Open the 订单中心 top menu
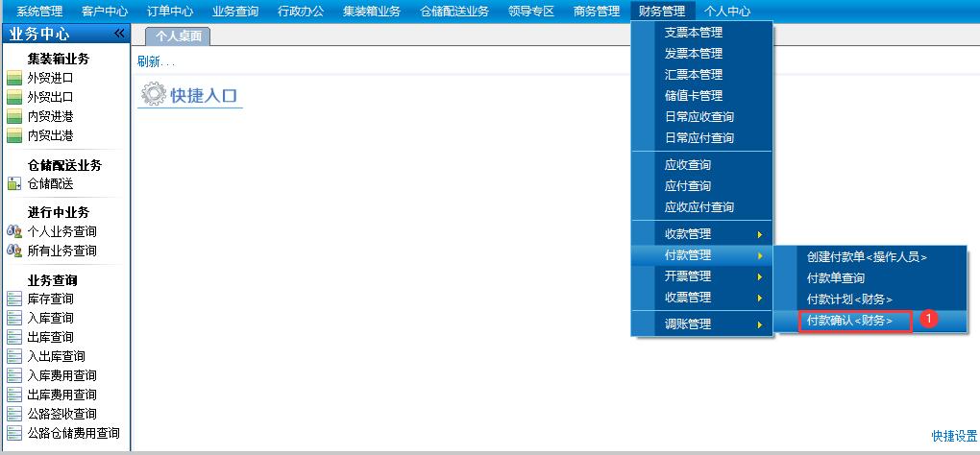This screenshot has height=455, width=980. click(x=170, y=12)
